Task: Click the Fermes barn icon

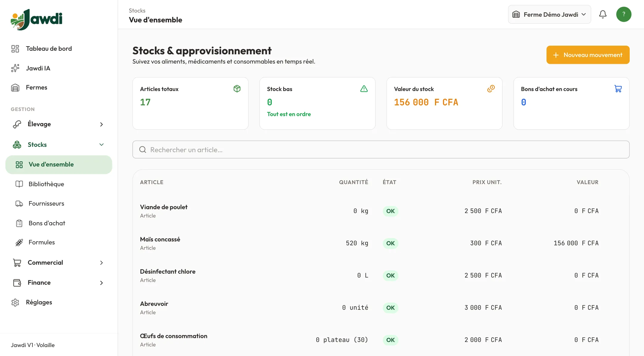Action: (15, 87)
